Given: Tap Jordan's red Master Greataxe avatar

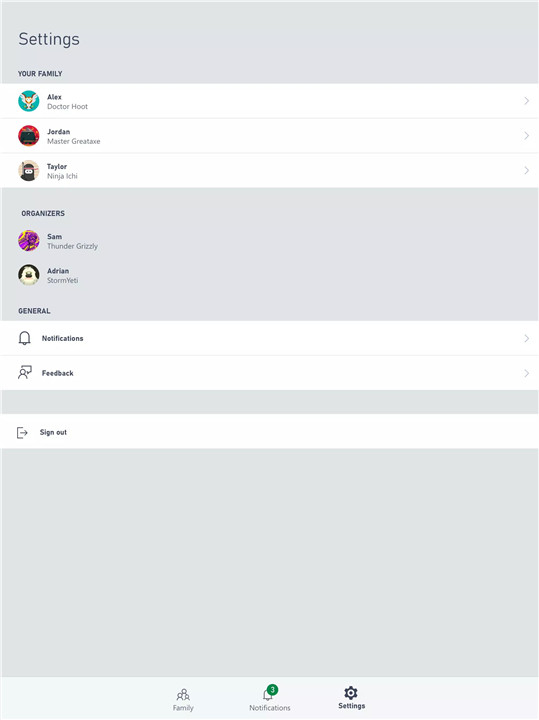Looking at the screenshot, I should [x=28, y=136].
